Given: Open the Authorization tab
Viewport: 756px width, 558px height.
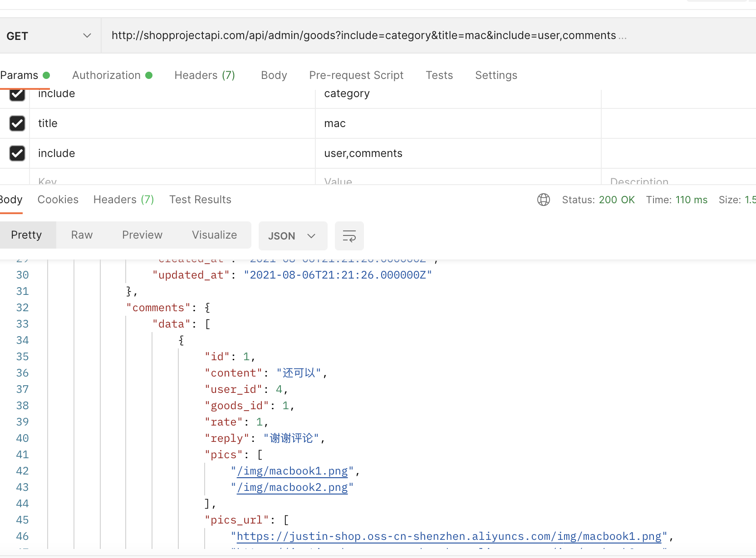Looking at the screenshot, I should [112, 75].
